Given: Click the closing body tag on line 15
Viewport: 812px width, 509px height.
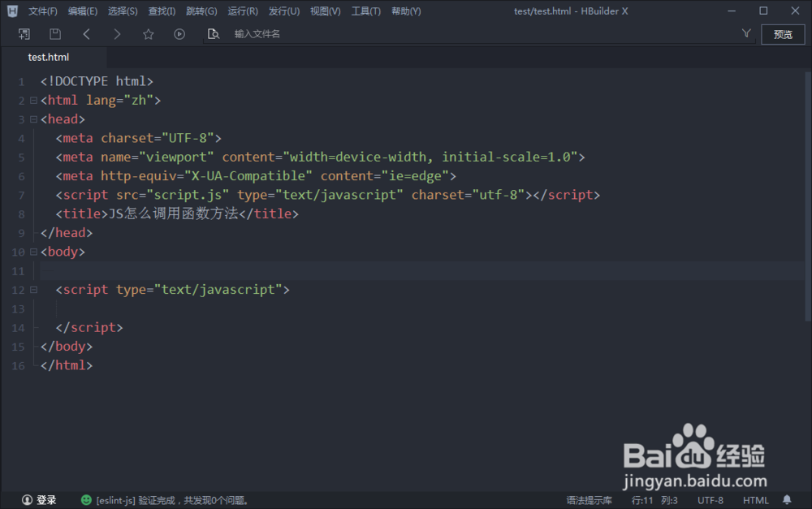Looking at the screenshot, I should [67, 347].
